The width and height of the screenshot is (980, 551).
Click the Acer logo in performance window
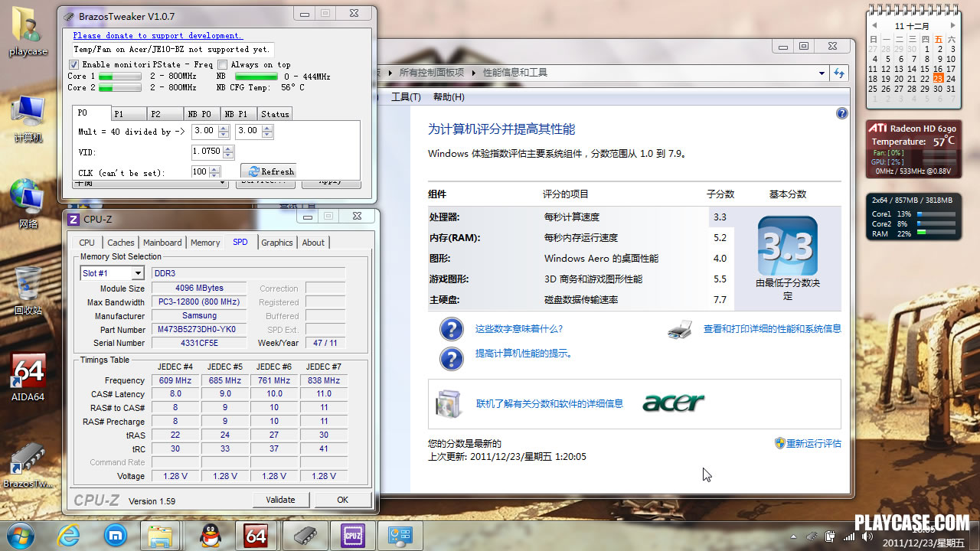click(x=674, y=403)
